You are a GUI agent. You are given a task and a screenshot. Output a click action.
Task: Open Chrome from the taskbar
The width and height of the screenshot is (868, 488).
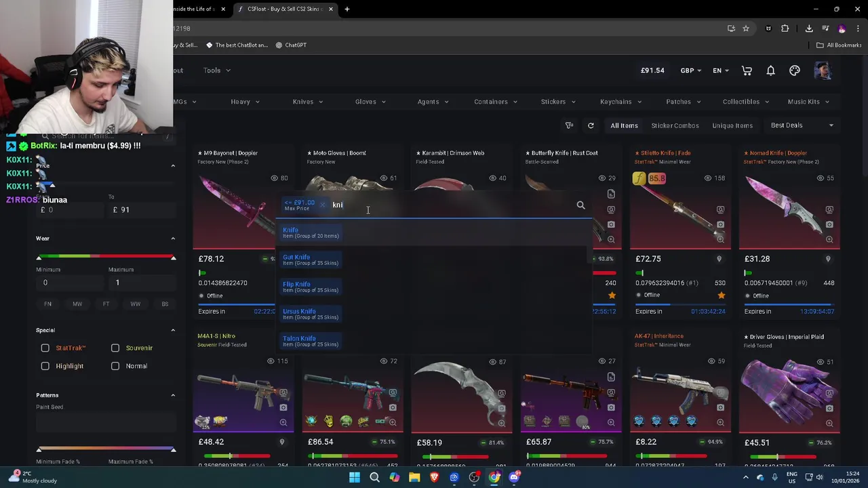(x=494, y=477)
